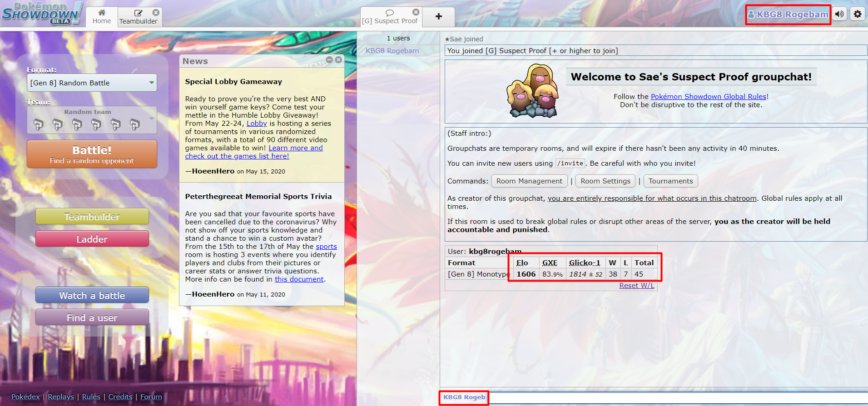This screenshot has height=406, width=868.
Task: Click the first random team Pokémon slot
Action: tap(38, 124)
